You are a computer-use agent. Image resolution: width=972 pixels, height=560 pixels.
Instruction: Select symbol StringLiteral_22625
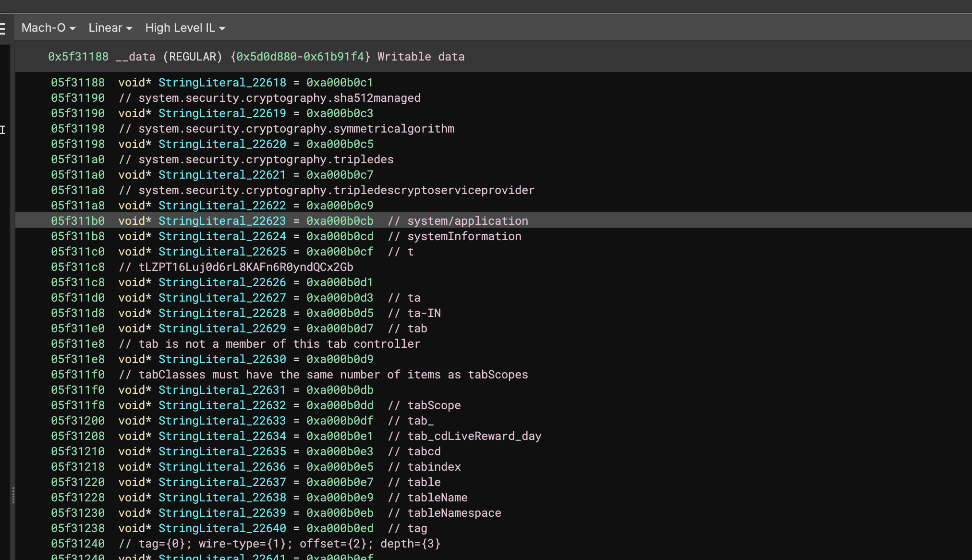click(x=222, y=252)
